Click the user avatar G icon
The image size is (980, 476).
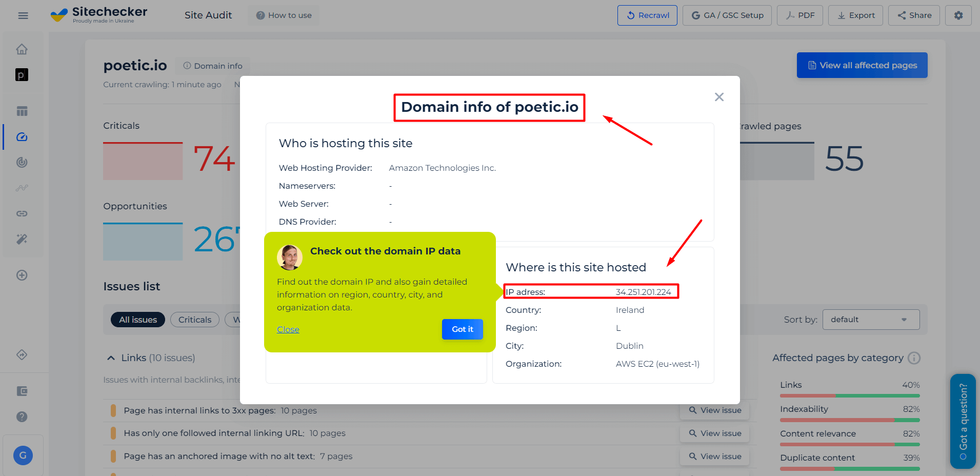click(x=23, y=455)
